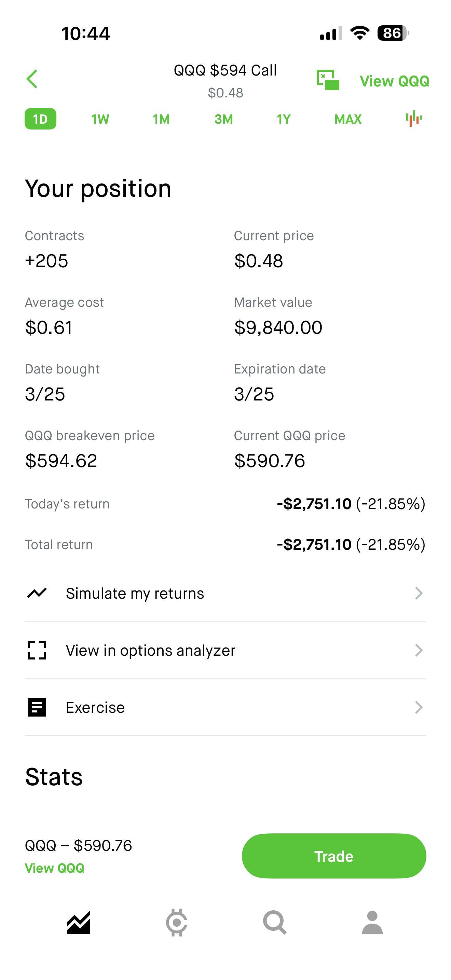Switch to the 3M range tab
Viewport: 451px width, 980px height.
pos(223,119)
